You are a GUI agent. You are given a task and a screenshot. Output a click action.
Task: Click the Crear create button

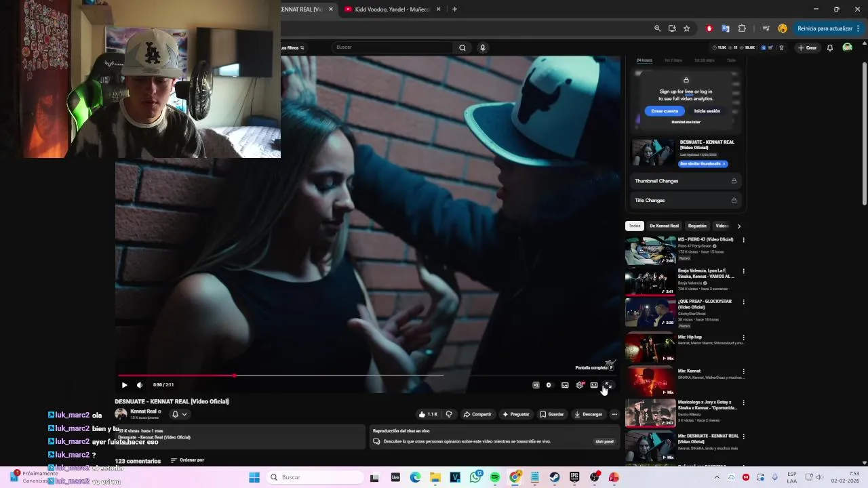pos(807,47)
